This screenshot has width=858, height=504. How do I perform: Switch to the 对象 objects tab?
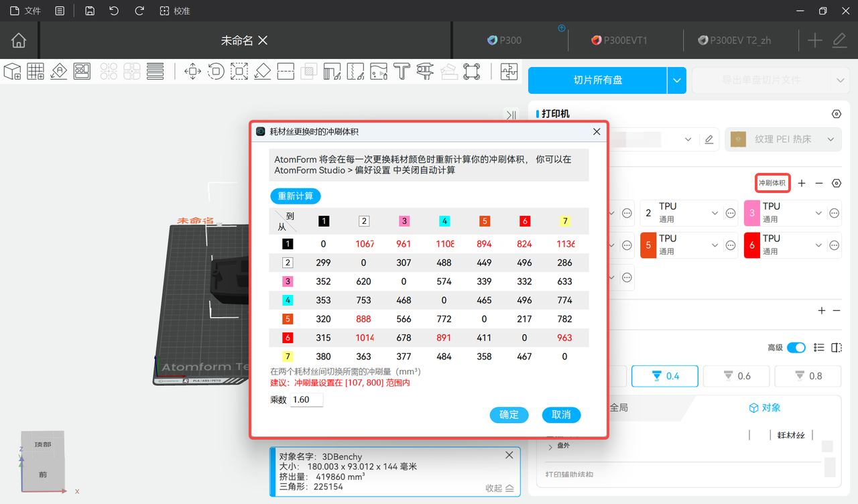click(765, 407)
